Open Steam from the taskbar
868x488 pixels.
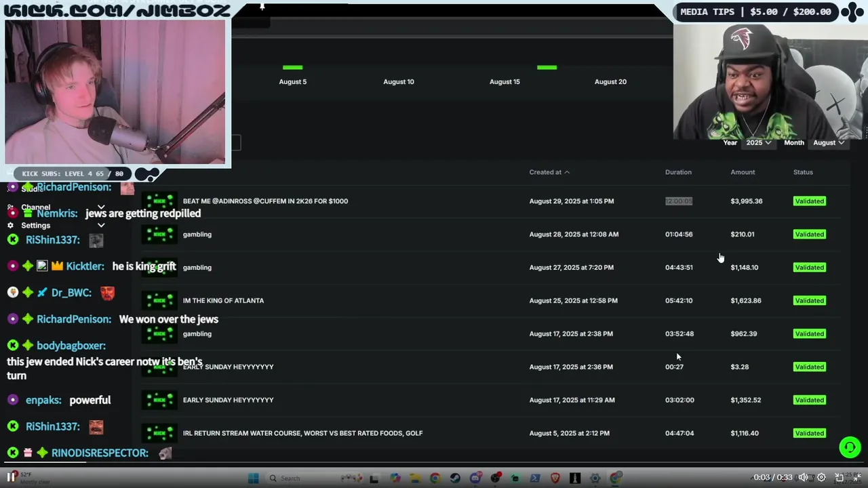[455, 479]
